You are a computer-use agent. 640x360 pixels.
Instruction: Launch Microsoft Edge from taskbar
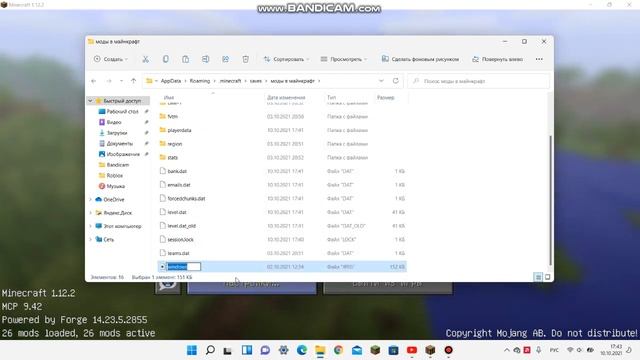(x=302, y=350)
